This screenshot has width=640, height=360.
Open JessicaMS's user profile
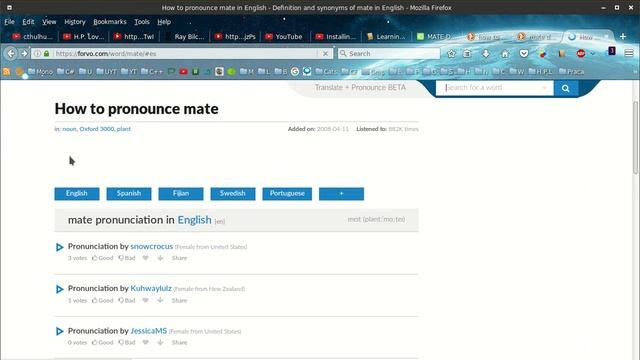[x=149, y=331]
